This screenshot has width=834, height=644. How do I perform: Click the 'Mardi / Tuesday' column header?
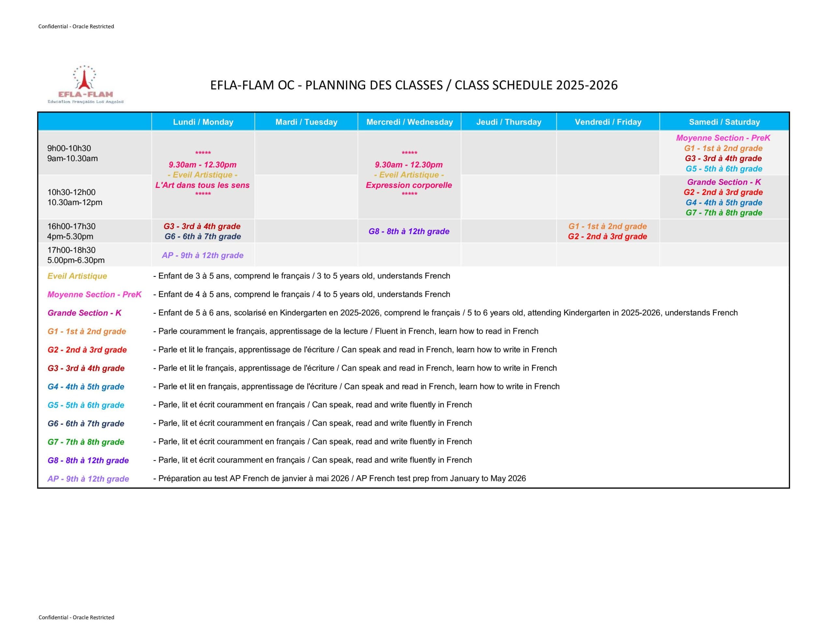tap(306, 122)
